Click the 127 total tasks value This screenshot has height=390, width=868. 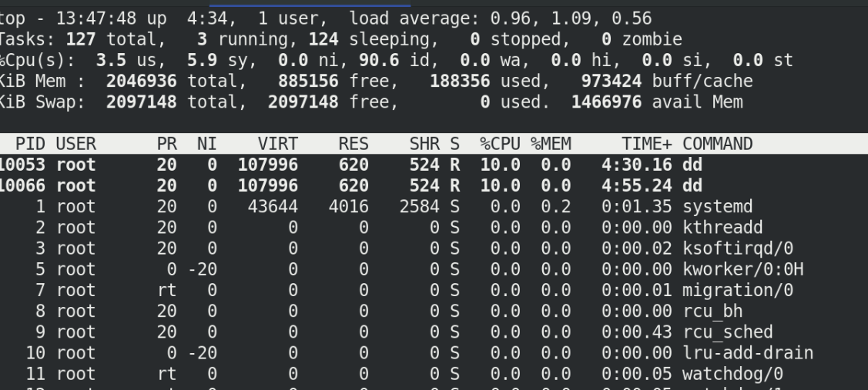coord(81,39)
